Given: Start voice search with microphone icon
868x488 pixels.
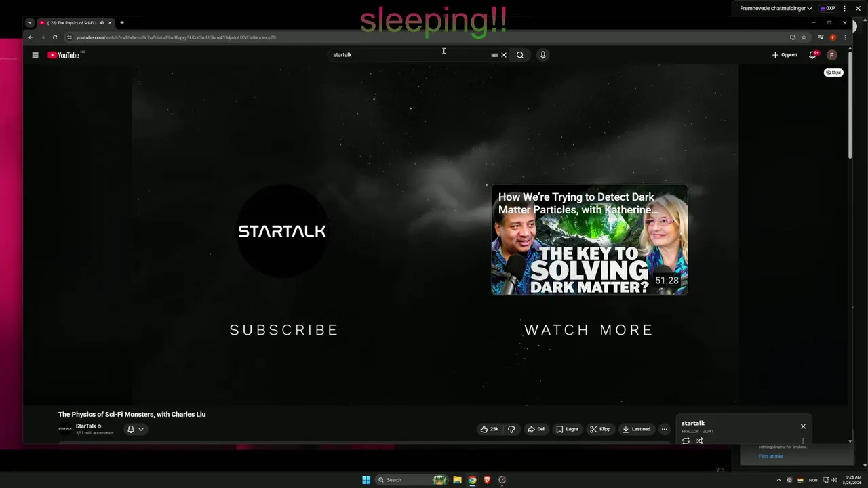Looking at the screenshot, I should (x=543, y=55).
